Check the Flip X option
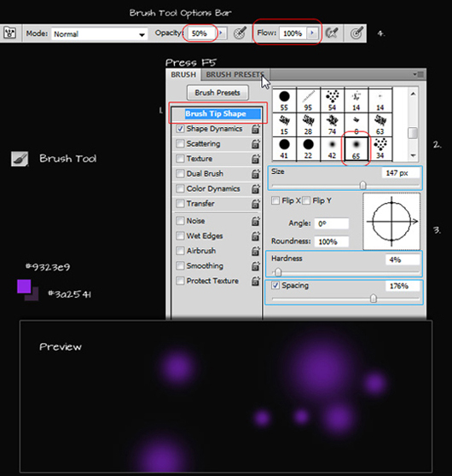452x476 pixels. pos(275,200)
